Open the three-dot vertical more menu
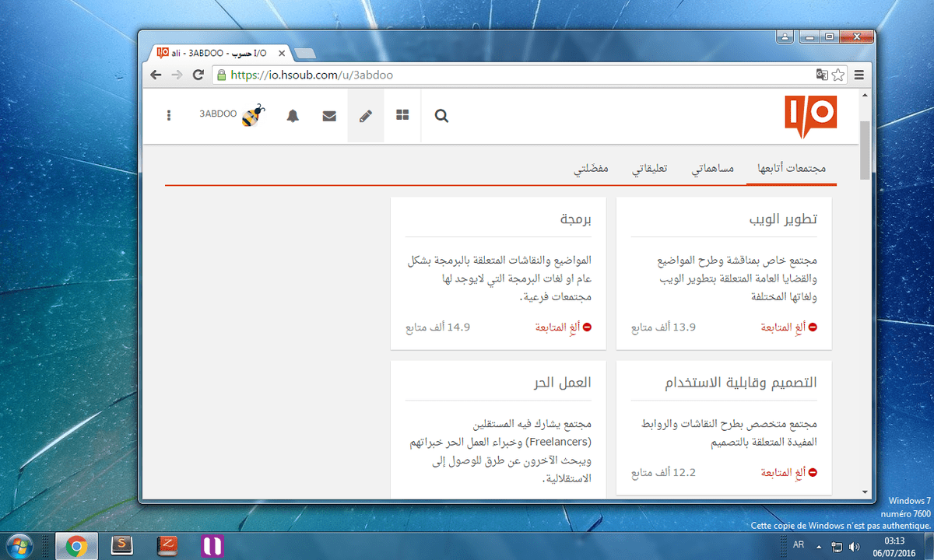Screen dimensions: 934x560 point(169,116)
